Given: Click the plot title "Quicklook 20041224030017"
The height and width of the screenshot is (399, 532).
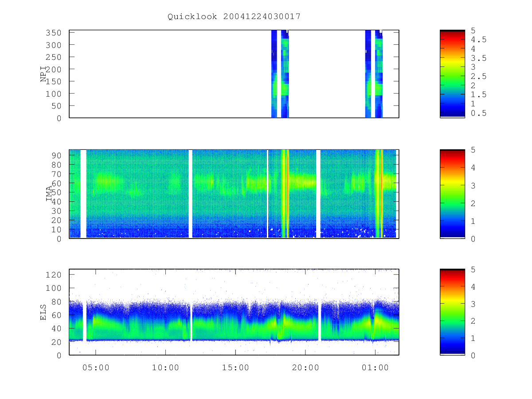Looking at the screenshot, I should coord(234,17).
